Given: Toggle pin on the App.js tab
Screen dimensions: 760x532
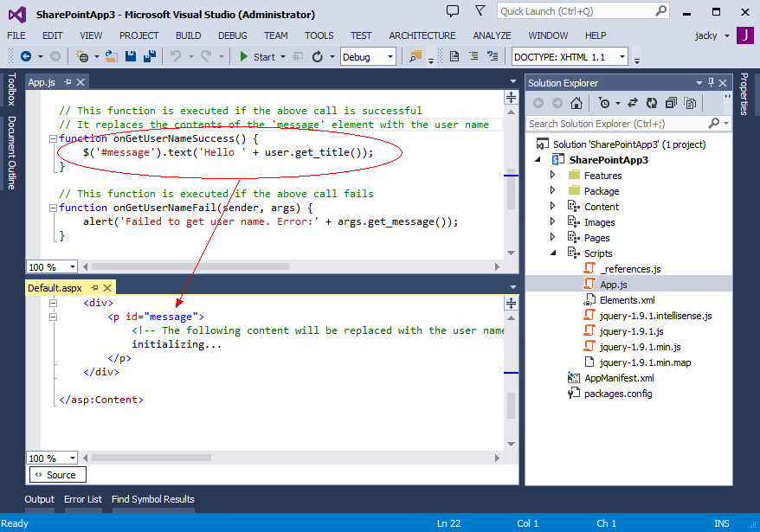Looking at the screenshot, I should pyautogui.click(x=68, y=82).
